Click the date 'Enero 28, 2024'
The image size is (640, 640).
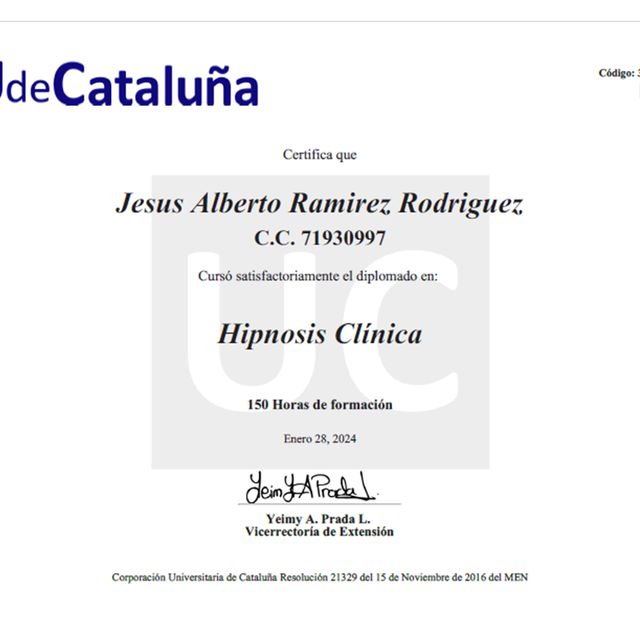click(x=320, y=439)
